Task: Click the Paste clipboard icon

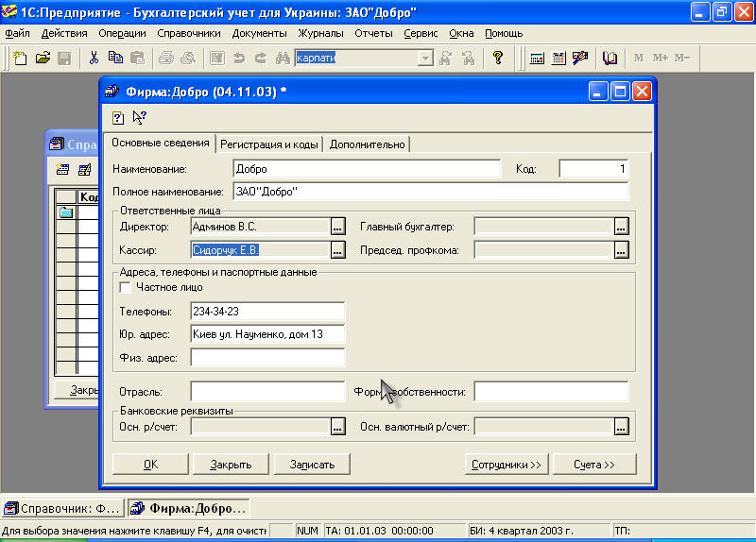Action: pos(137,59)
